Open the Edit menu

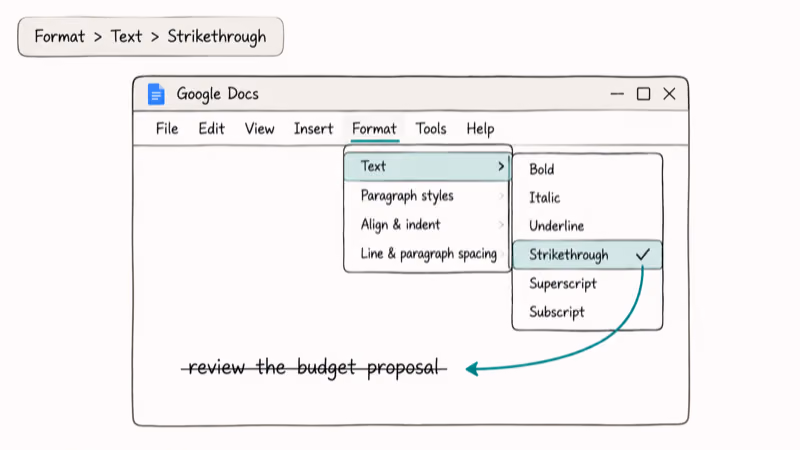(211, 129)
